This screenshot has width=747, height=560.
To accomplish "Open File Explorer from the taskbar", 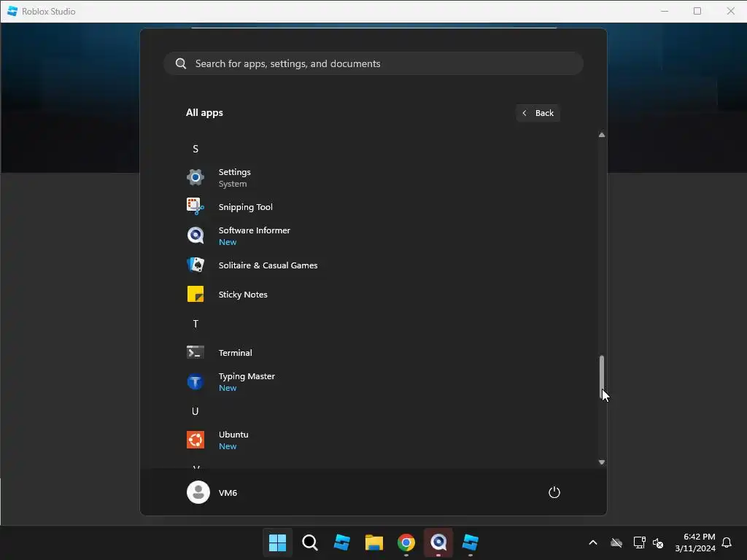I will [374, 542].
